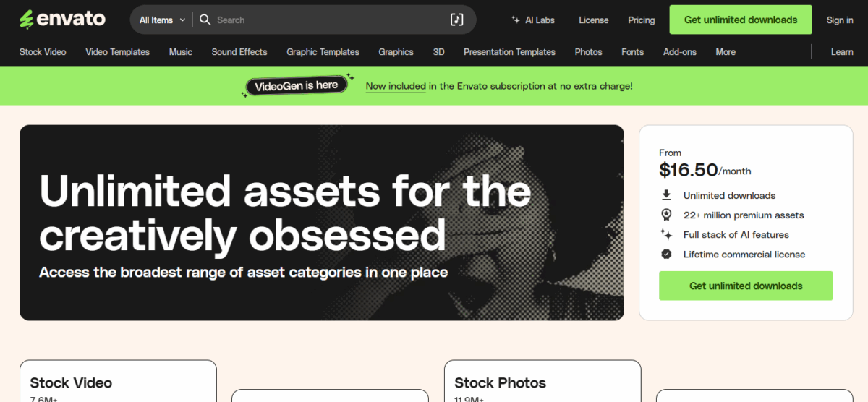Open the visual search icon in search bar
The image size is (868, 402).
[456, 20]
